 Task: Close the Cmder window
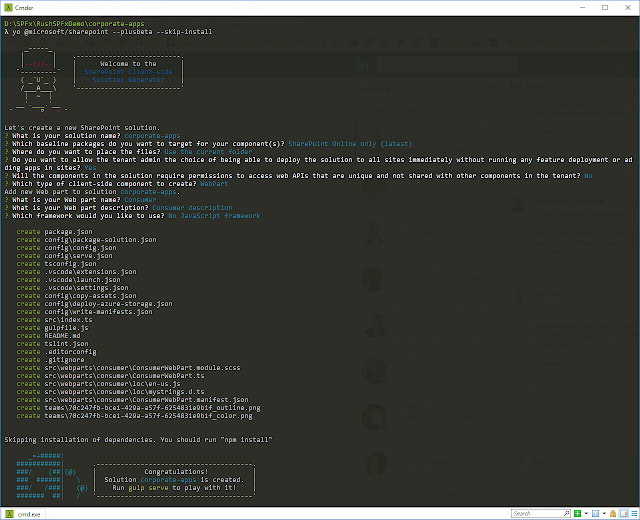coord(628,8)
